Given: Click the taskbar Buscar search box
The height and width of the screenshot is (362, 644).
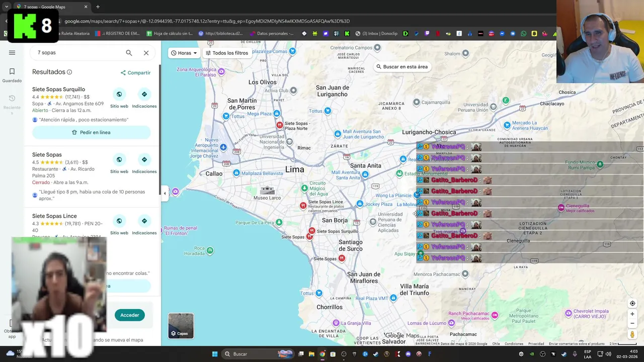Looking at the screenshot, I should click(257, 354).
